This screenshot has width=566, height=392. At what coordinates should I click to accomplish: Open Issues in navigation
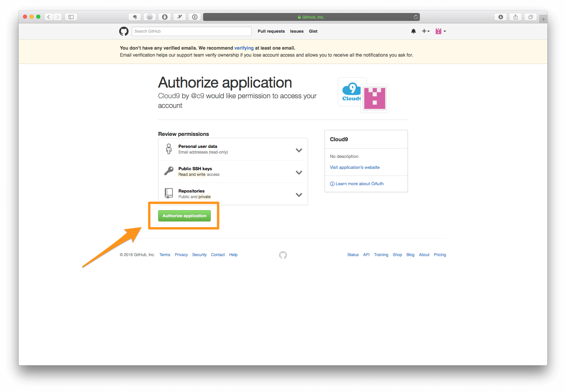pyautogui.click(x=297, y=31)
